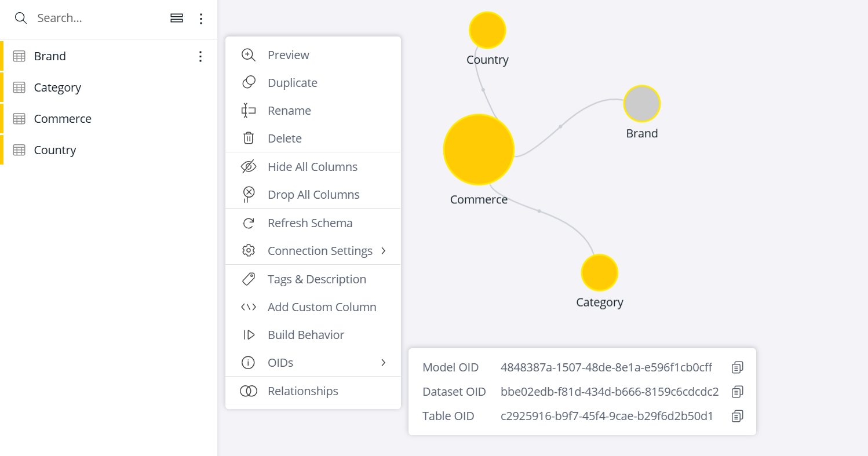Copy the Table OID to clipboard
The height and width of the screenshot is (456, 868).
(737, 416)
